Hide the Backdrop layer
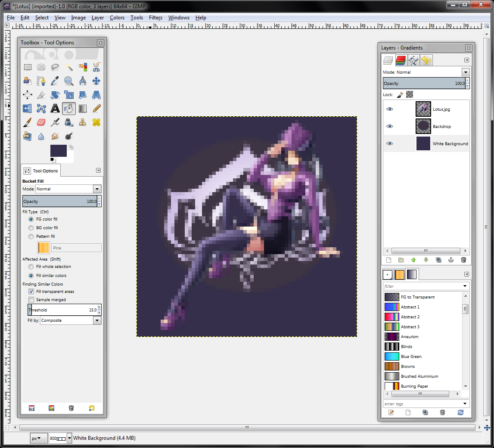Screen dimensions: 494x448 pos(390,126)
